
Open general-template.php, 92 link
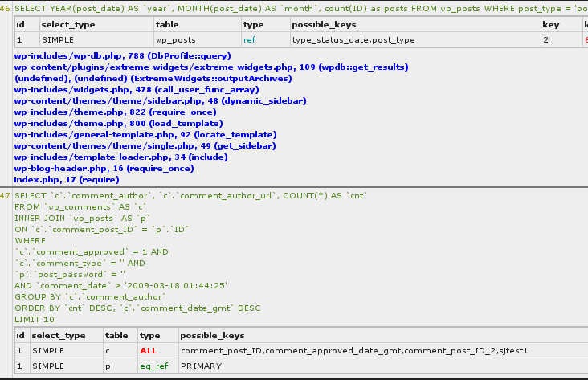tap(145, 135)
